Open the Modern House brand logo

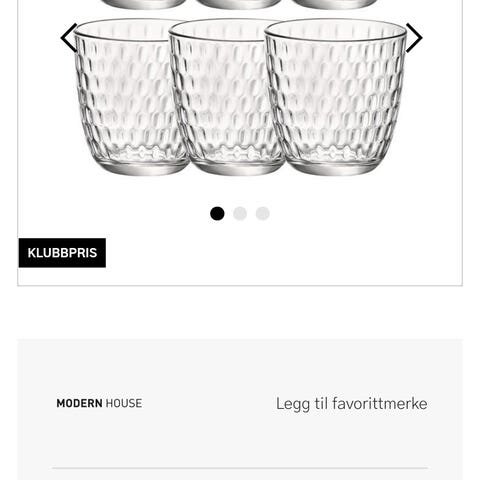tap(99, 403)
